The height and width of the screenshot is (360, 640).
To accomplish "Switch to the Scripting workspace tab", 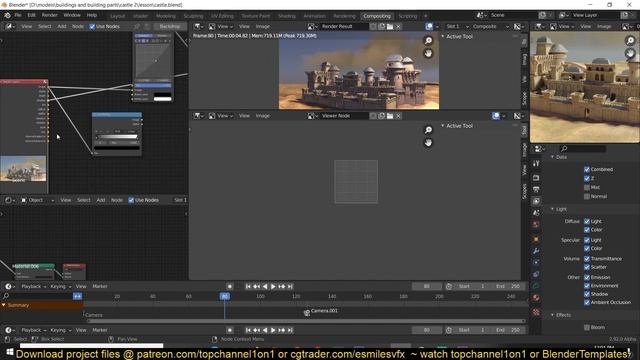I will click(x=408, y=16).
